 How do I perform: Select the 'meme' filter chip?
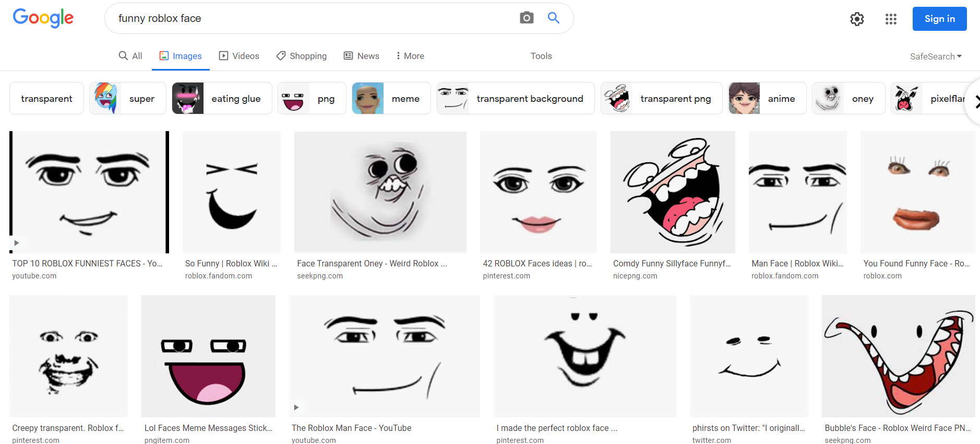(391, 98)
